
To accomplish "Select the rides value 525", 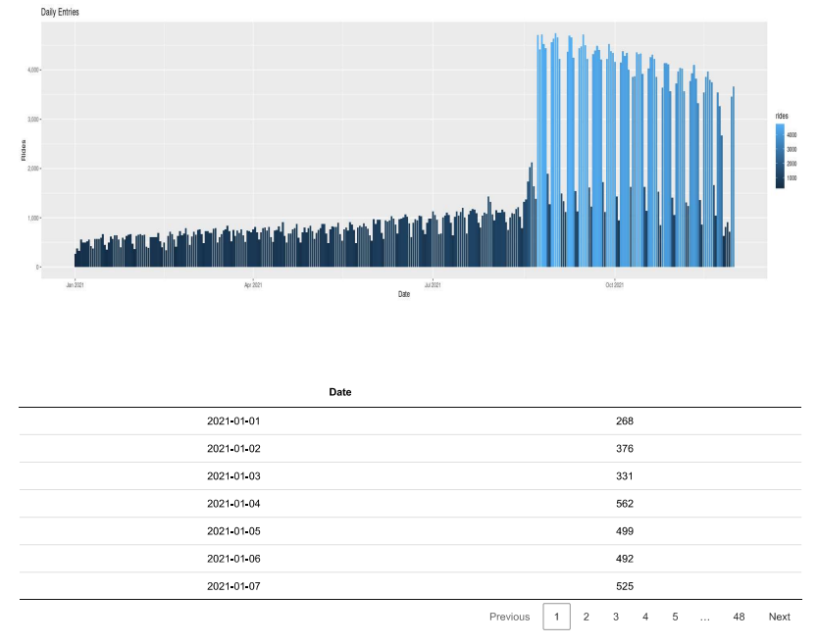I will [625, 586].
